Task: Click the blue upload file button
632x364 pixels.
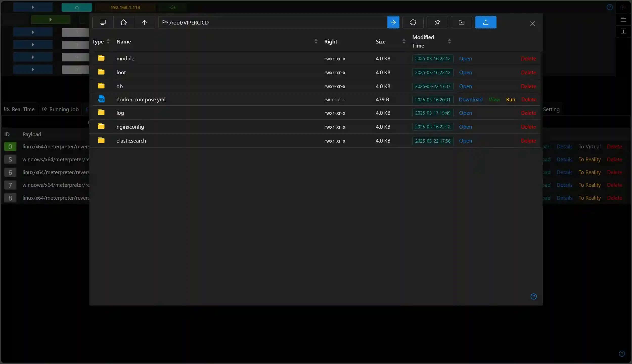Action: click(x=485, y=22)
